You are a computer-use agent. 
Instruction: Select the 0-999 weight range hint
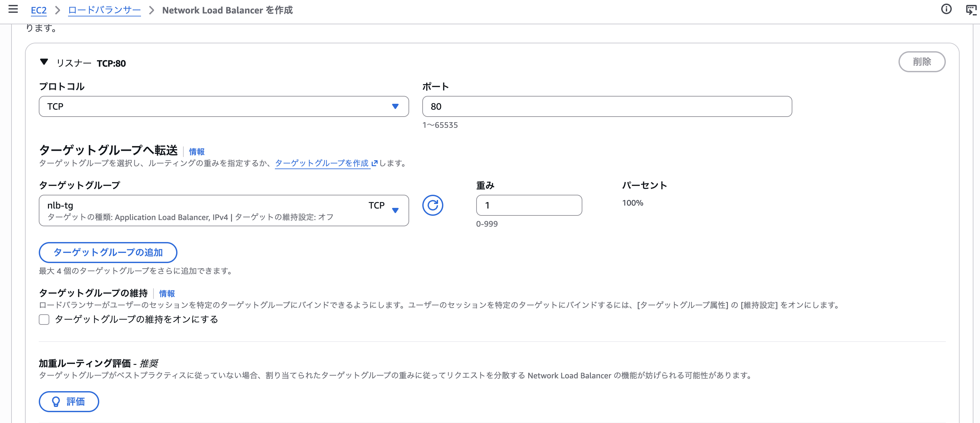point(487,224)
